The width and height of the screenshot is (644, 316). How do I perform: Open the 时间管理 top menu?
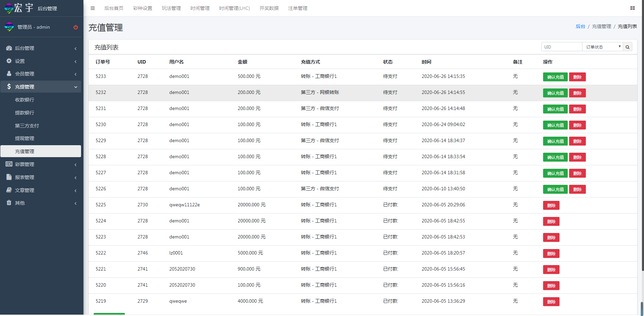click(x=200, y=8)
